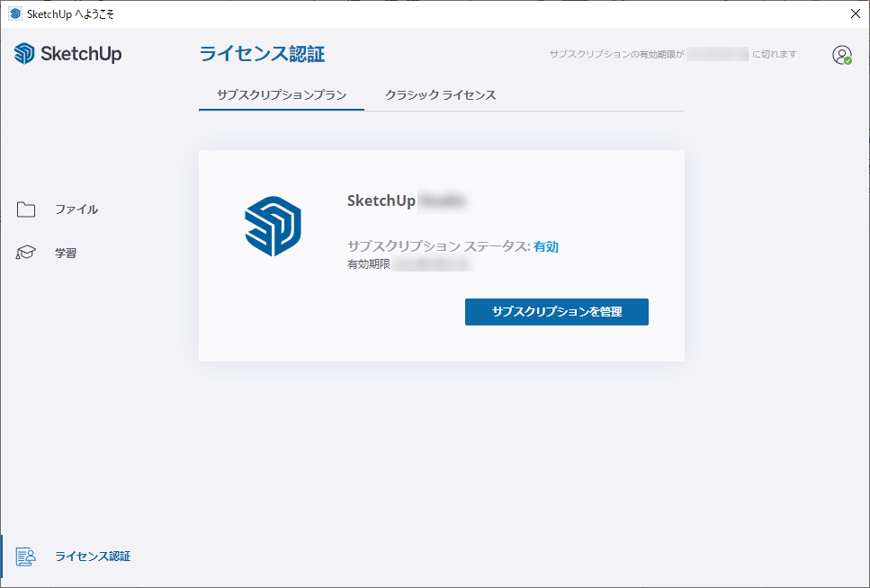Click the folder icon beside ファイル
This screenshot has height=588, width=870.
click(26, 209)
